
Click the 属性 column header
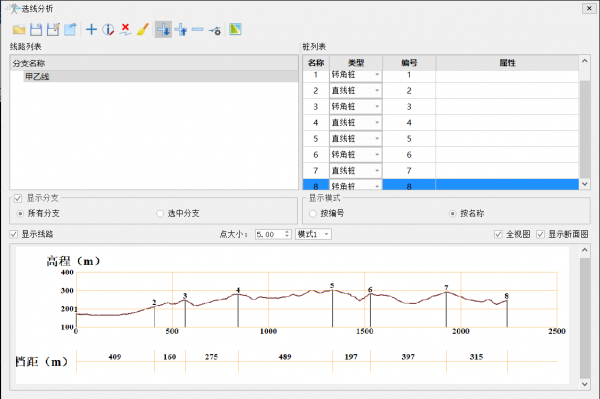click(x=507, y=63)
